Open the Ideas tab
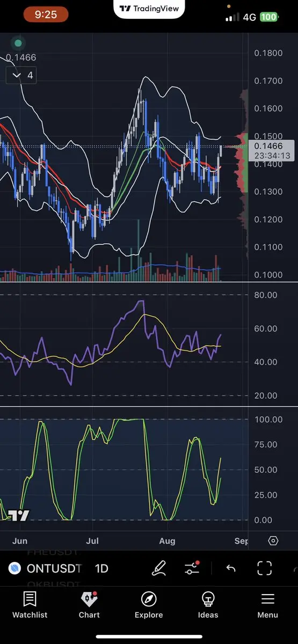Viewport: 298px width, 644px height. (x=208, y=605)
